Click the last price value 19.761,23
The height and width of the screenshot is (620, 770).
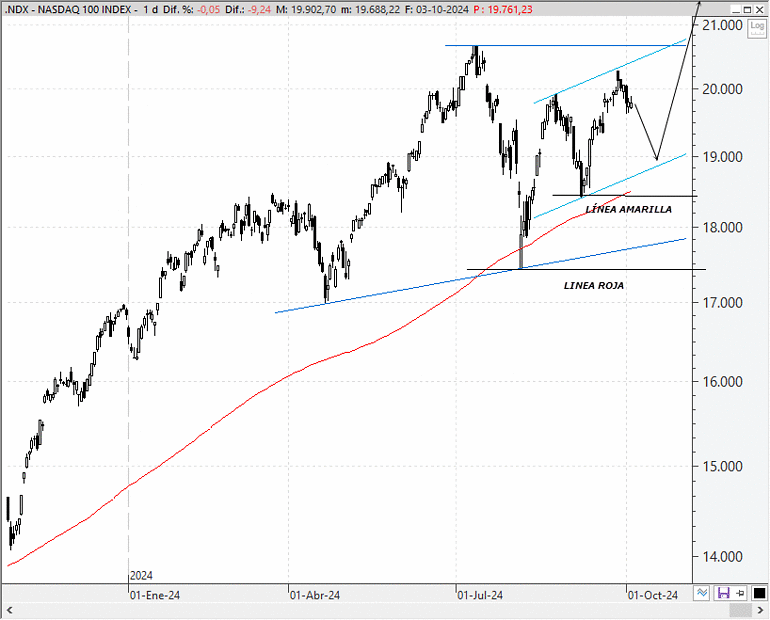pos(510,9)
